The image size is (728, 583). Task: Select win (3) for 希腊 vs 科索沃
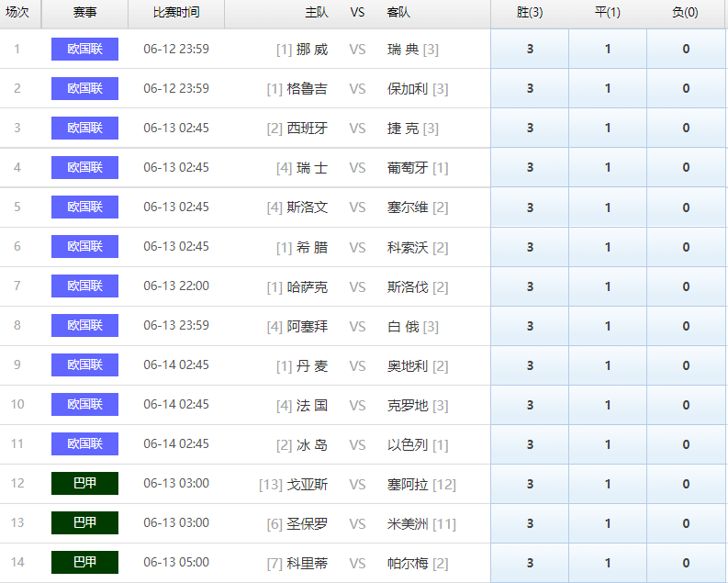pyautogui.click(x=530, y=246)
